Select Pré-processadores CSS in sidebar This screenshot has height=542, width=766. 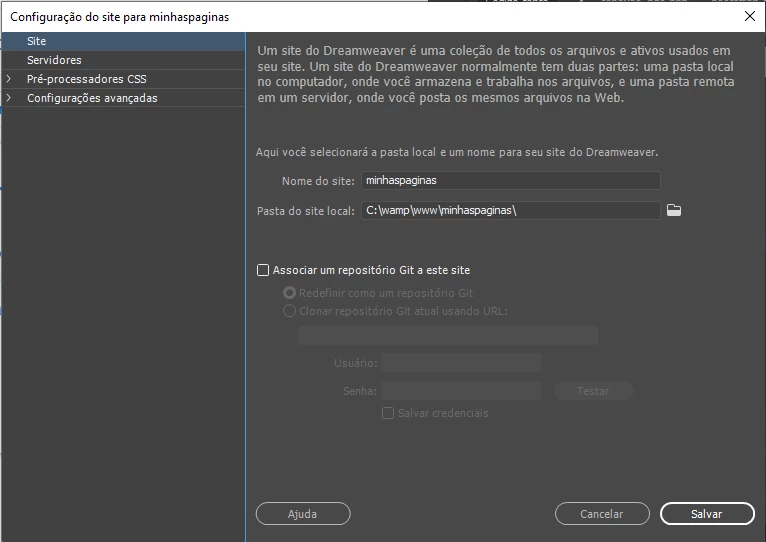123,79
